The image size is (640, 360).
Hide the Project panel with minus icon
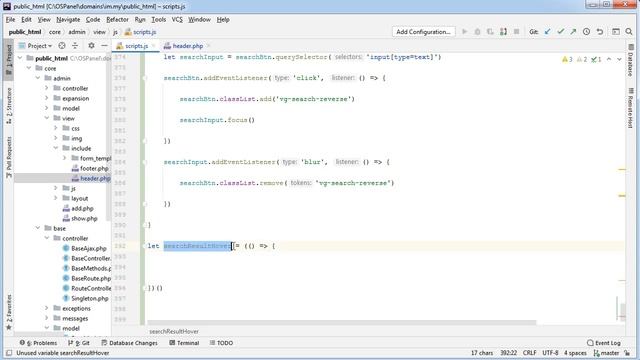pyautogui.click(x=104, y=46)
